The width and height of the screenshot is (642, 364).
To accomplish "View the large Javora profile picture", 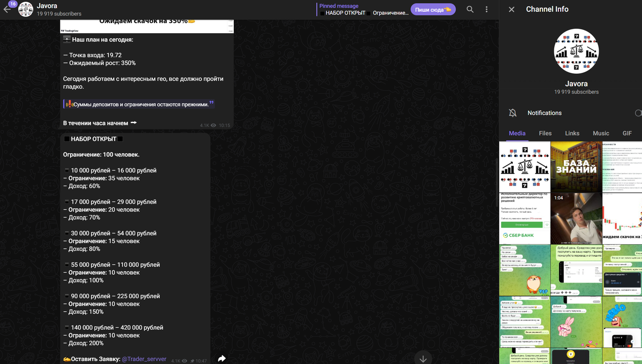I will pos(576,51).
